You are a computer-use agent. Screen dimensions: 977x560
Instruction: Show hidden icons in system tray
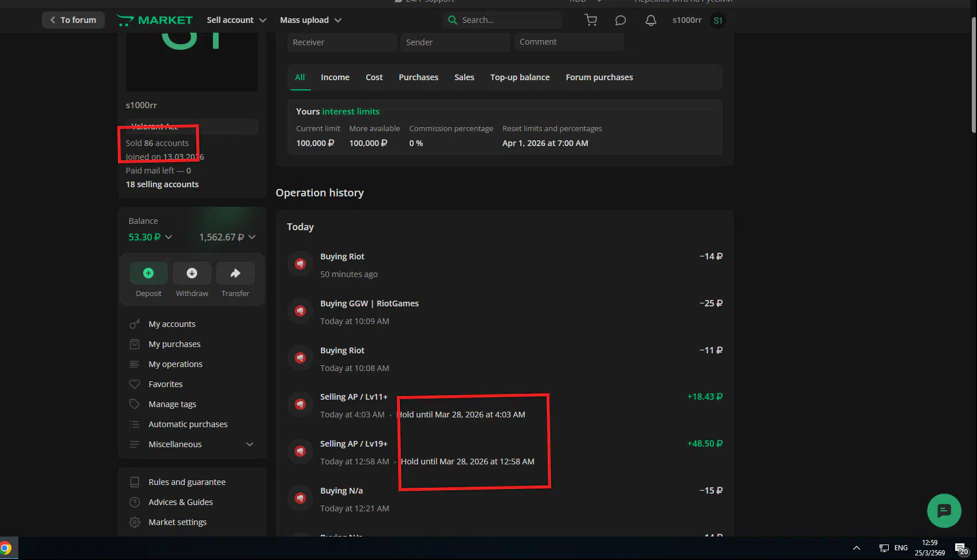[856, 548]
